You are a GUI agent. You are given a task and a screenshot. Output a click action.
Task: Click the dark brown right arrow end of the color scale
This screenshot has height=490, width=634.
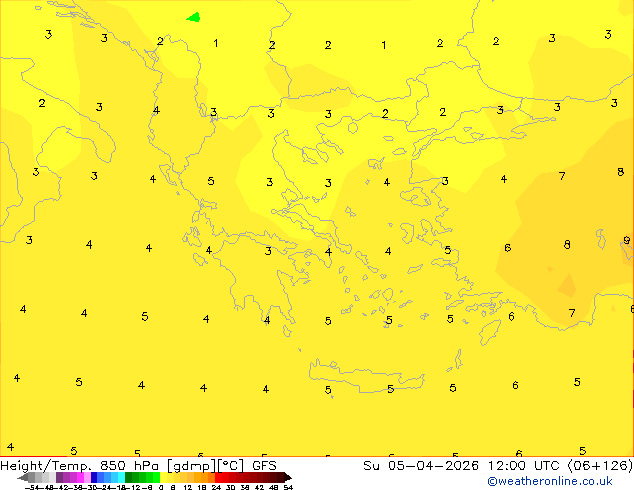[287, 478]
